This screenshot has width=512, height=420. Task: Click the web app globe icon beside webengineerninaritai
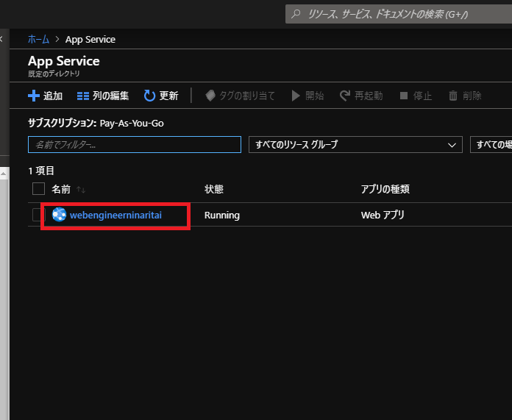click(59, 215)
